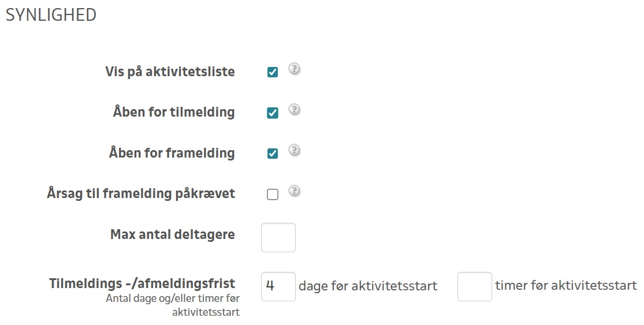Click 'Årsag til framelding påkrævet' label

(x=141, y=193)
